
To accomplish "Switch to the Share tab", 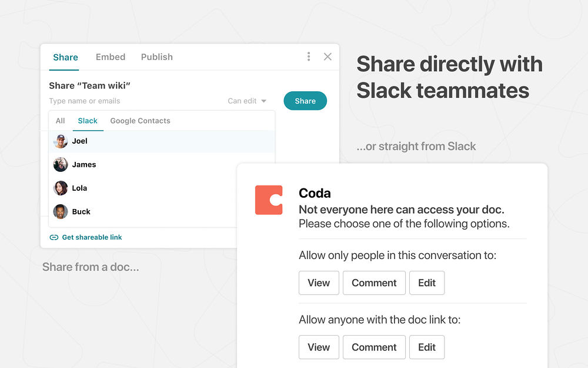I will click(65, 57).
